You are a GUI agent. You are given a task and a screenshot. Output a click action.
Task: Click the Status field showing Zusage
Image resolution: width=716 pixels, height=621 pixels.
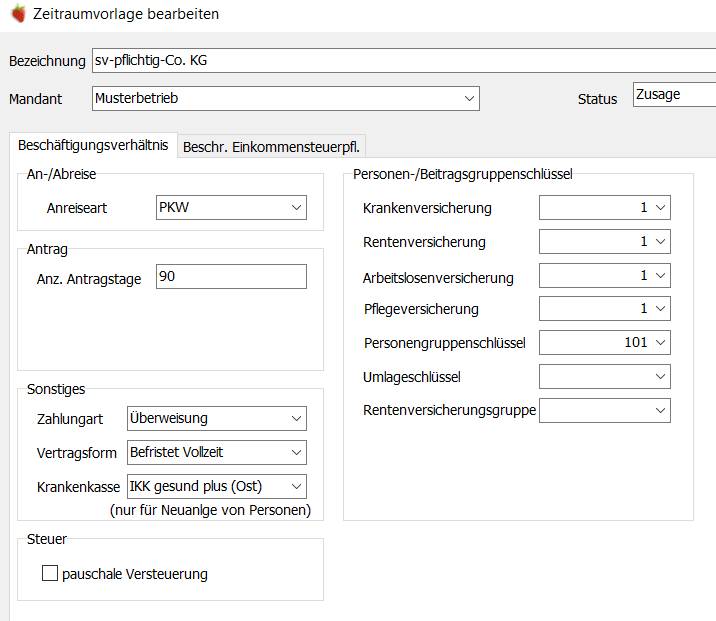pos(674,94)
